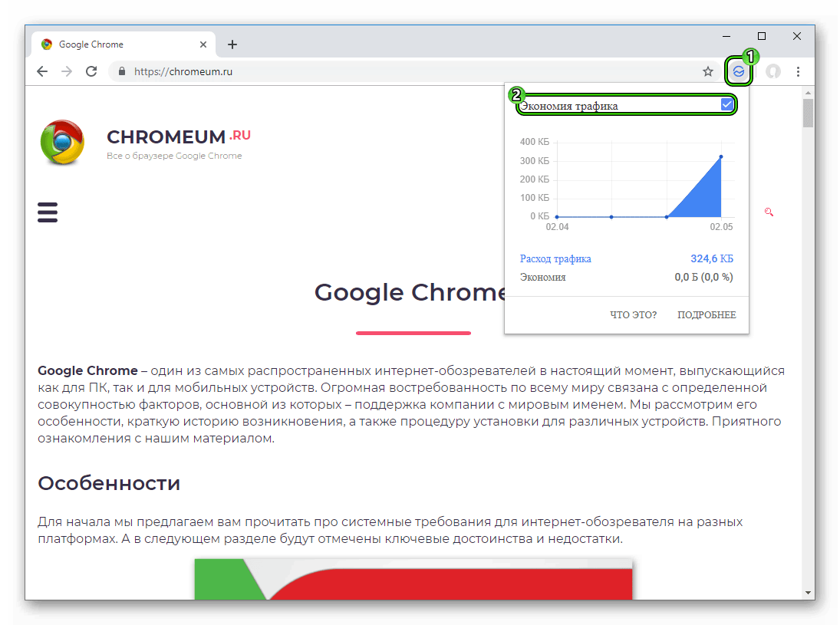This screenshot has width=840, height=625.
Task: Click the 0,0 Б (0,0 %) savings value
Action: pos(703,277)
